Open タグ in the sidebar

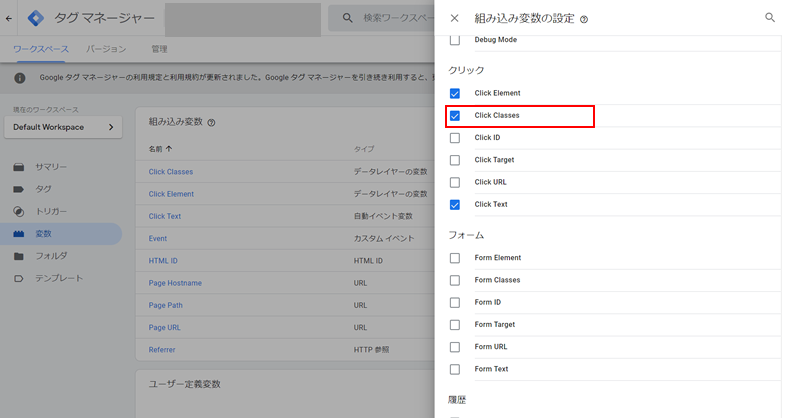43,189
